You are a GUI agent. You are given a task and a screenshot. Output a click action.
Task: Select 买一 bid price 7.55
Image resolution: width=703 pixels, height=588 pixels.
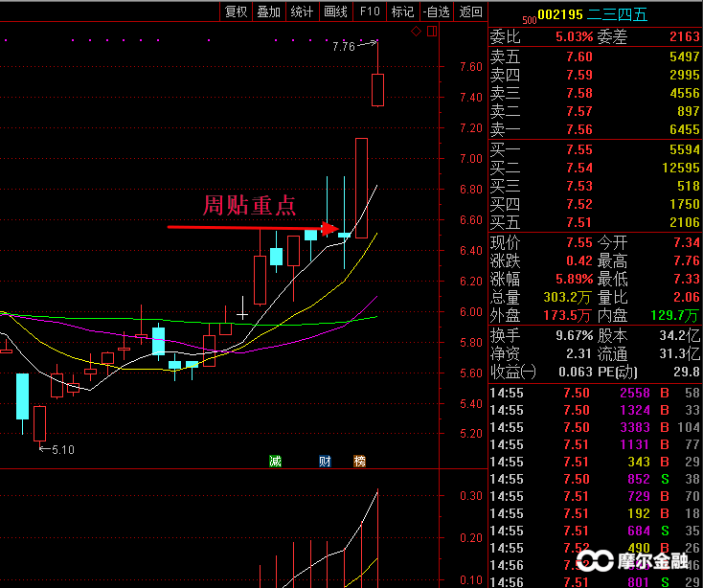tap(579, 149)
